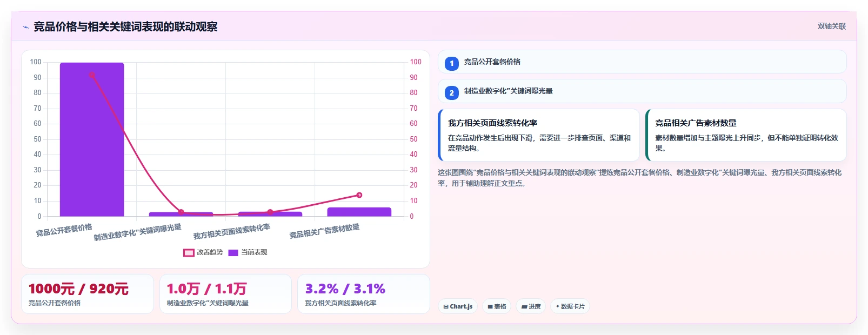Click the 1000元 / 920元 stat card
This screenshot has height=335, width=868.
click(x=88, y=294)
